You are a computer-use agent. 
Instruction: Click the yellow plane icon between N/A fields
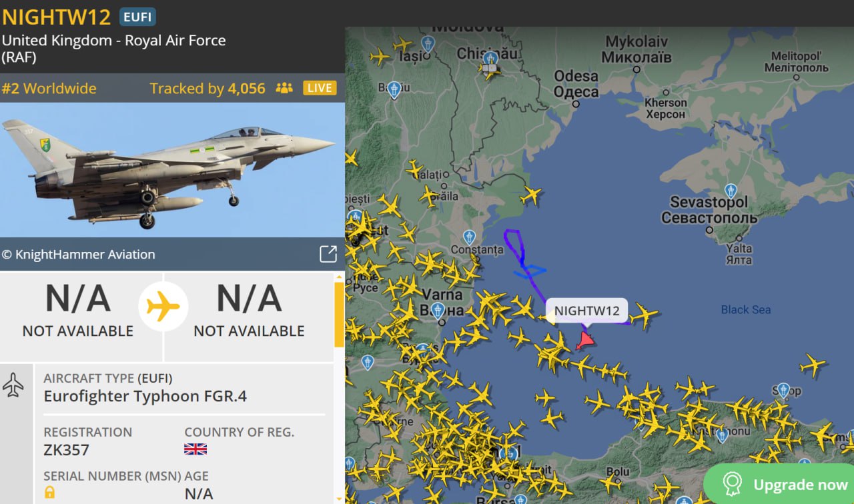pos(163,307)
